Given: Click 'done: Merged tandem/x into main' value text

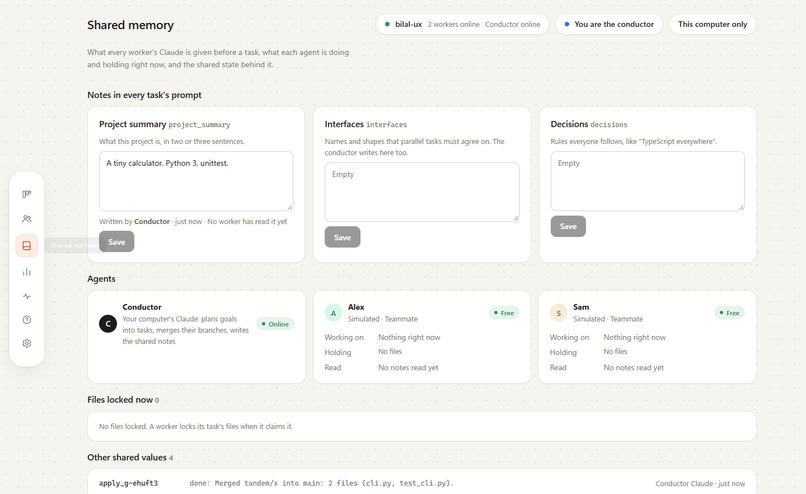Looking at the screenshot, I should (x=321, y=483).
